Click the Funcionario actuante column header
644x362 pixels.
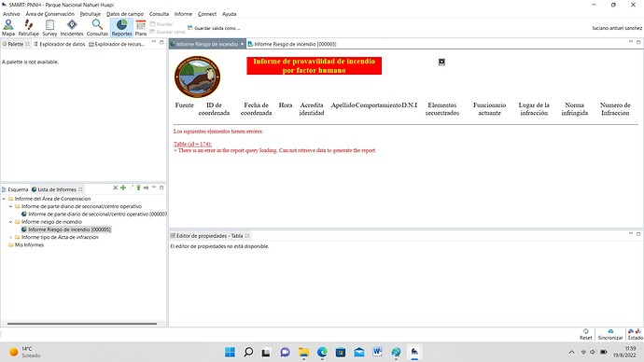489,109
